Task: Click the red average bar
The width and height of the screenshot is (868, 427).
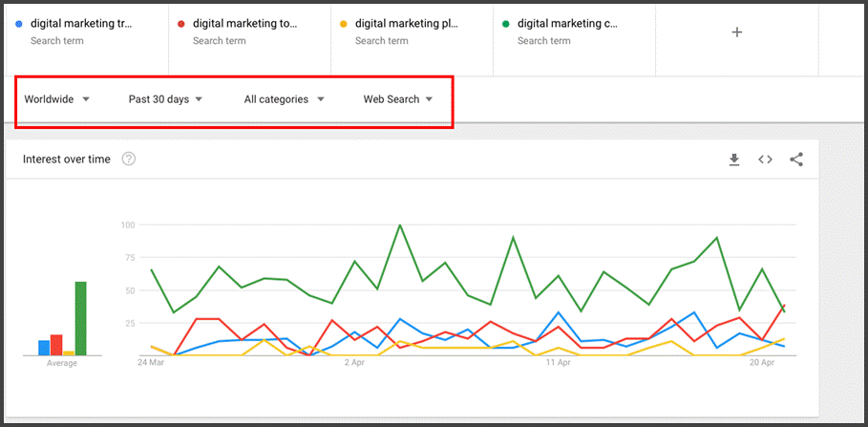Action: (56, 345)
